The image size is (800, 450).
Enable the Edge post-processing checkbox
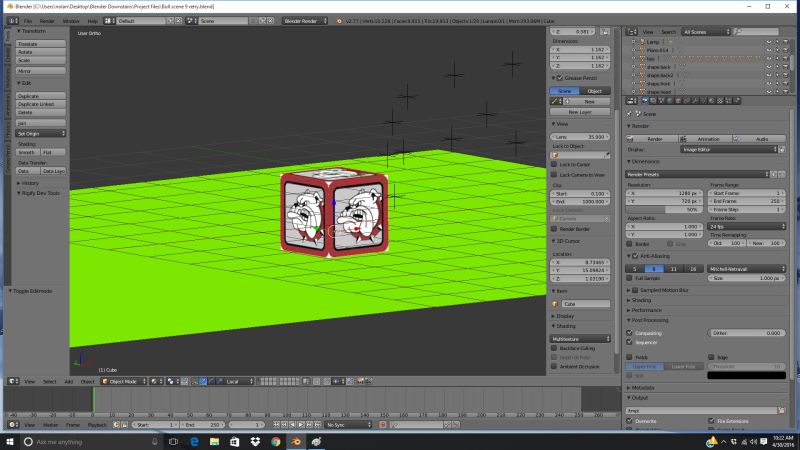[x=711, y=357]
